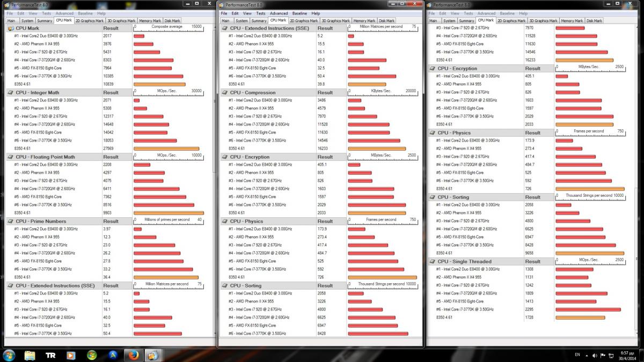The image size is (644, 362).
Task: Click the CPU Mark header icon in left window
Action: (11, 28)
